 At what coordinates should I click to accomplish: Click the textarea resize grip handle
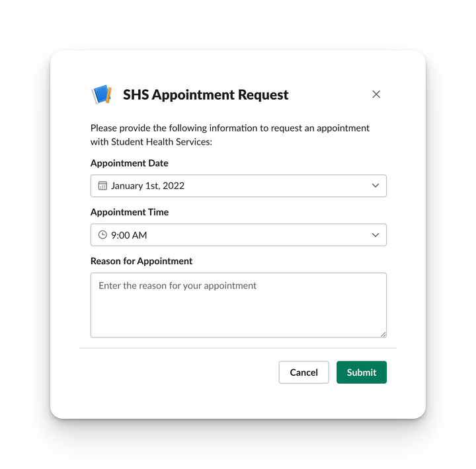coord(383,334)
